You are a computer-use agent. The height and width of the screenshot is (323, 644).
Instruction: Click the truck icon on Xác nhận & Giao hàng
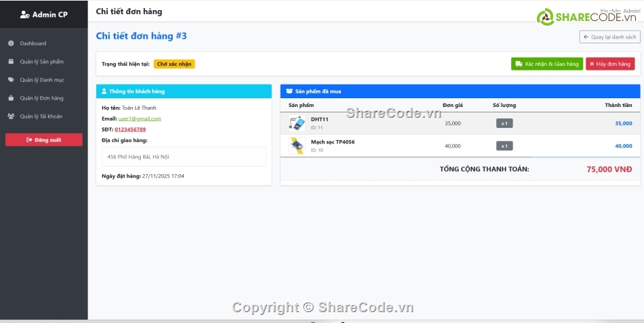click(x=519, y=64)
